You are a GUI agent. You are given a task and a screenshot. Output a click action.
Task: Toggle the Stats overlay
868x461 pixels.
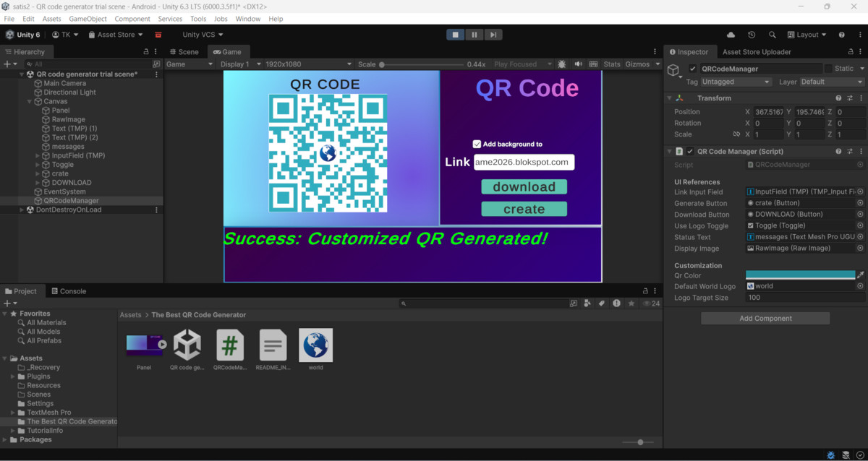tap(612, 64)
